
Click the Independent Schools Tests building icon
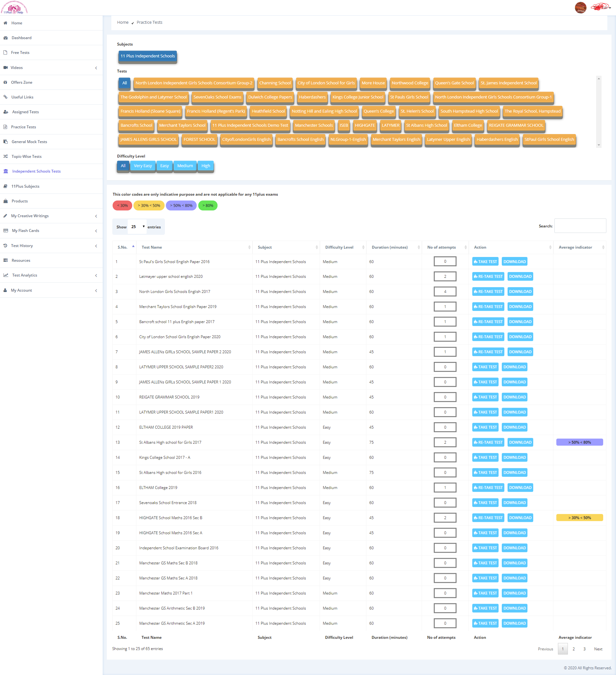(6, 171)
